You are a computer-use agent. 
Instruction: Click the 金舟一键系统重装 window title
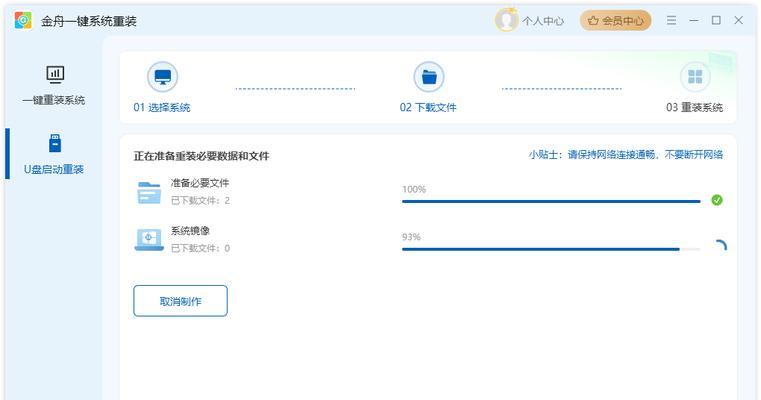89,21
